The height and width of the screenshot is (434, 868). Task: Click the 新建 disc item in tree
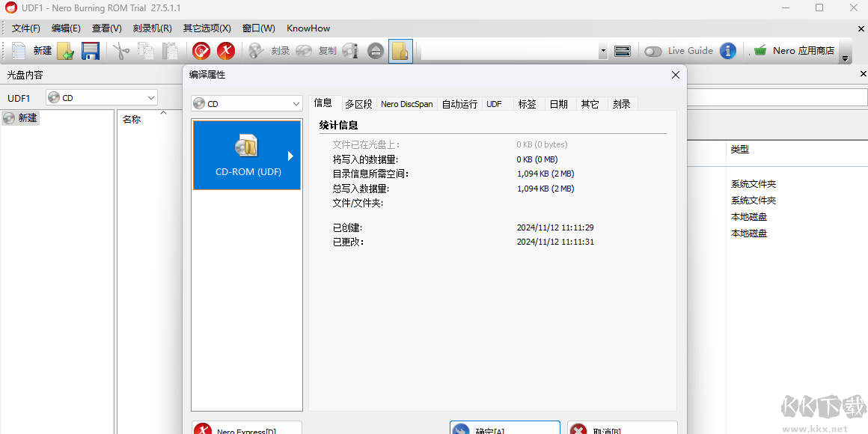click(x=20, y=118)
